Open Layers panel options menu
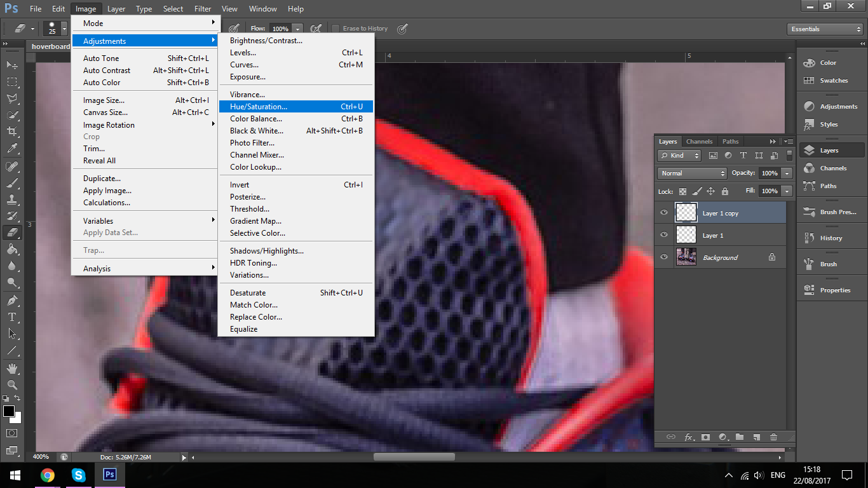 [789, 141]
